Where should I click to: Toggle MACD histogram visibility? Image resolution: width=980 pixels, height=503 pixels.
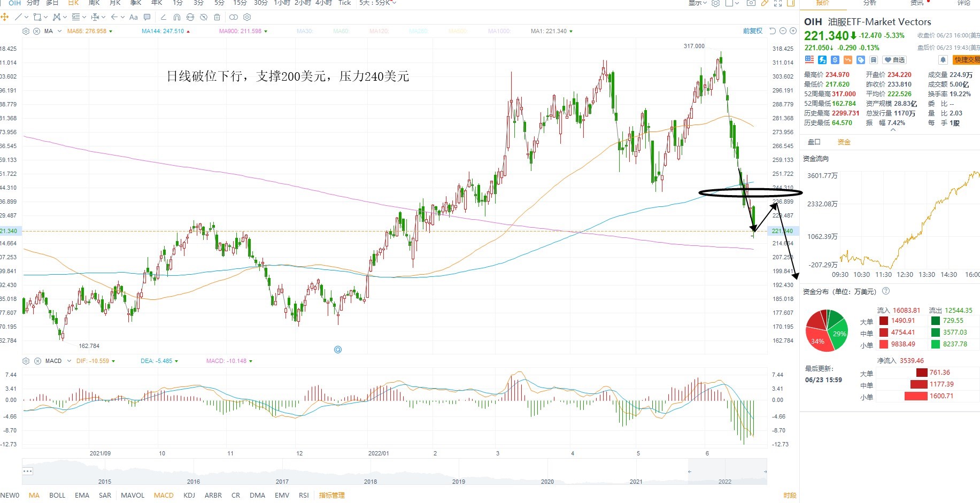point(229,361)
